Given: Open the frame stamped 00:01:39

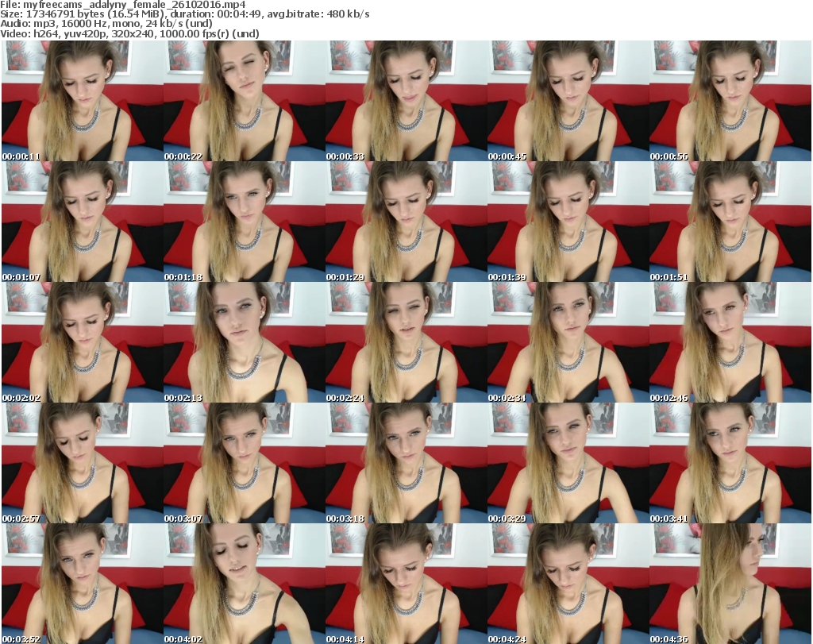Looking at the screenshot, I should coord(568,222).
